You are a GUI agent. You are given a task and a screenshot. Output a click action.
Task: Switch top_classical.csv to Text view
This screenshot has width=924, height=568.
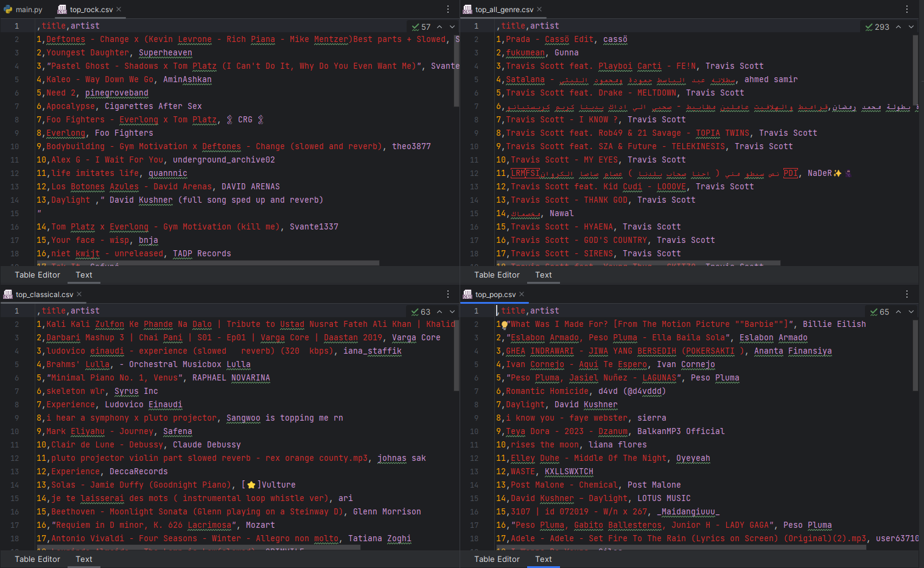point(84,559)
